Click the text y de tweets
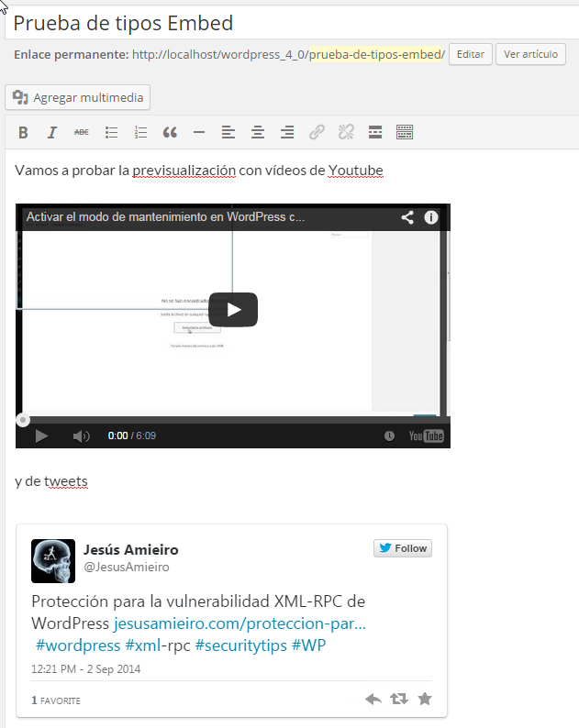This screenshot has width=579, height=728. [x=51, y=481]
